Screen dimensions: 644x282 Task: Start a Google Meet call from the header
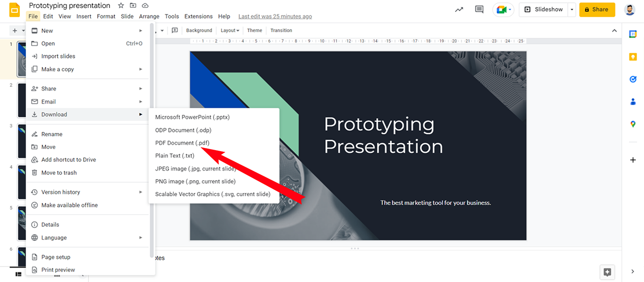(503, 10)
